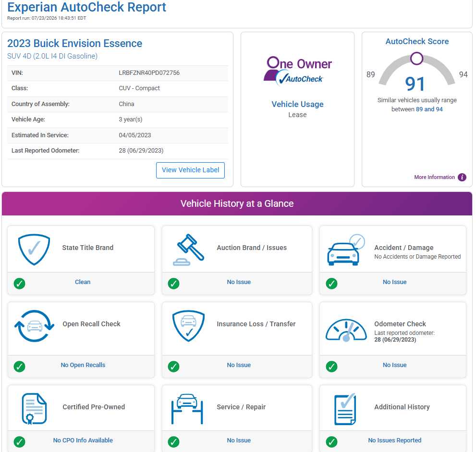Viewport: 476px width, 452px height.
Task: Click green check in Odometer Check card
Action: (331, 367)
